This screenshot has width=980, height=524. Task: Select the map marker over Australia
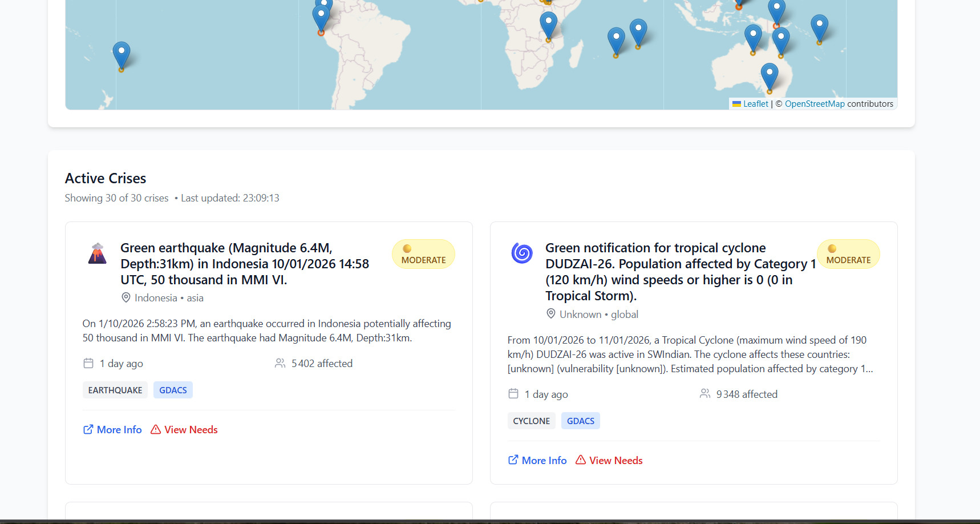pos(769,73)
